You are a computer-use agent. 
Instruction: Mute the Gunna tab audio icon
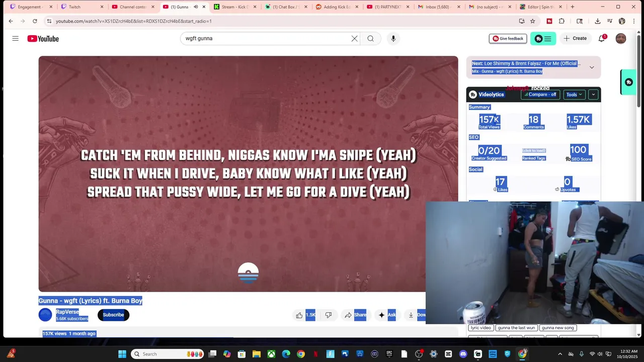pos(196,7)
